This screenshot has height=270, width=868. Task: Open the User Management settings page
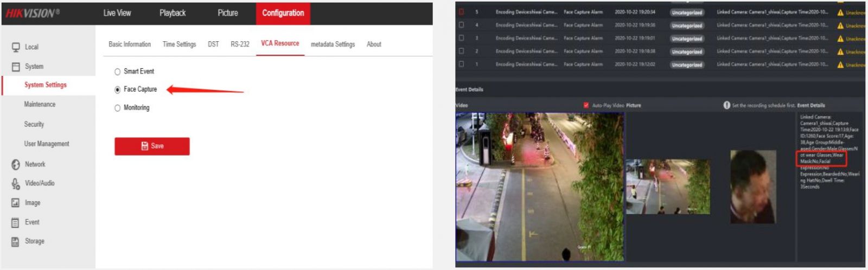(47, 144)
